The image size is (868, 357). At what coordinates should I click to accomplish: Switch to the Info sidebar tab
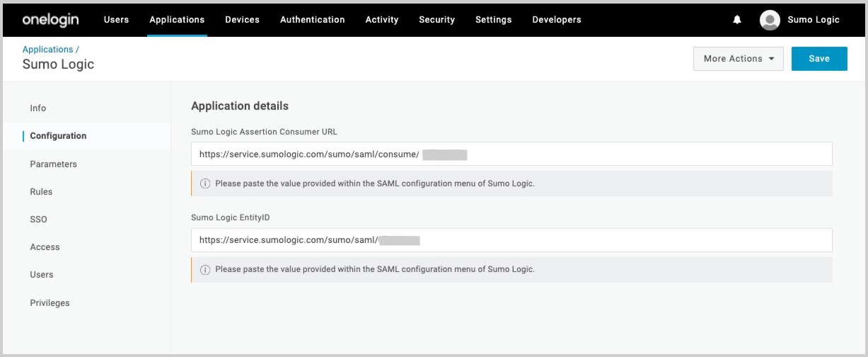pyautogui.click(x=38, y=108)
